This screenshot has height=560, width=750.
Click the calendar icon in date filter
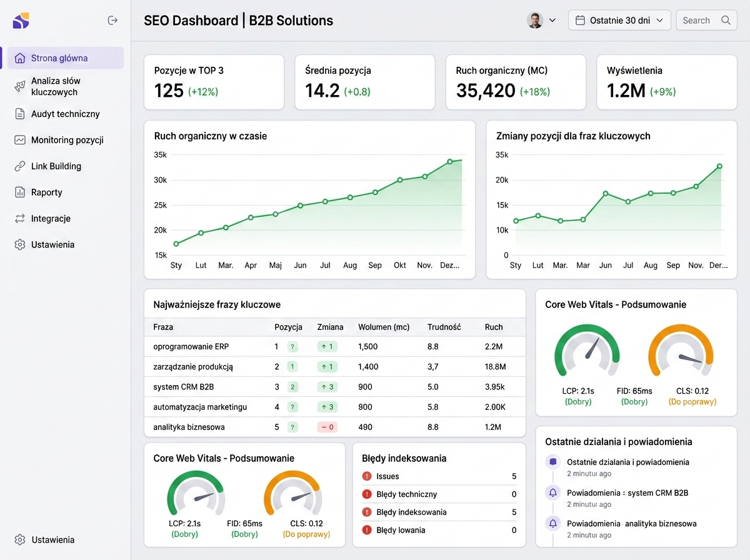pyautogui.click(x=579, y=20)
